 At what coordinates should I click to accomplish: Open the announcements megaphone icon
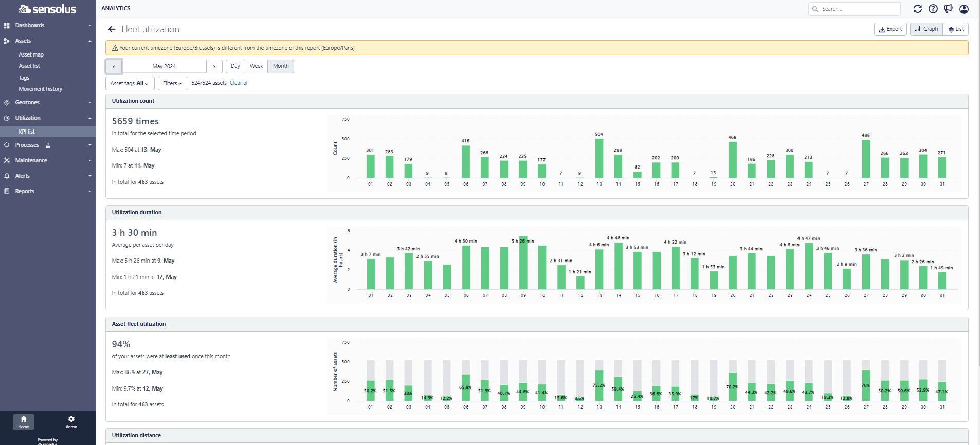coord(949,9)
